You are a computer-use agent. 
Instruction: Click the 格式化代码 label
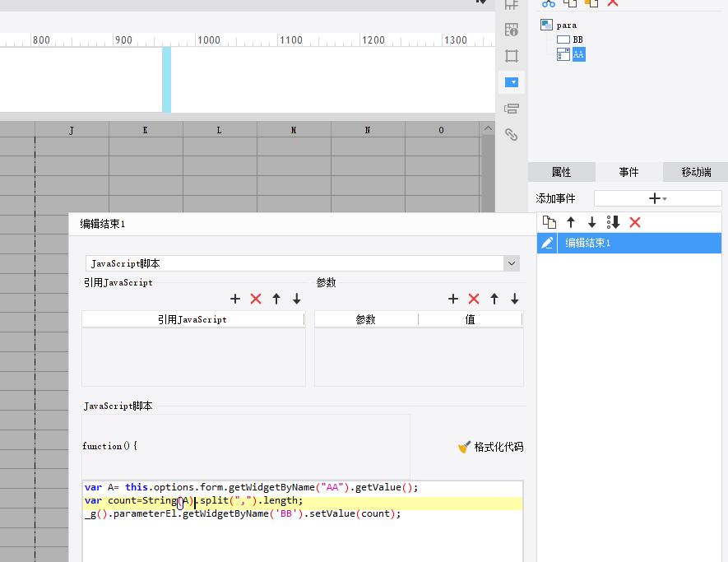point(498,447)
